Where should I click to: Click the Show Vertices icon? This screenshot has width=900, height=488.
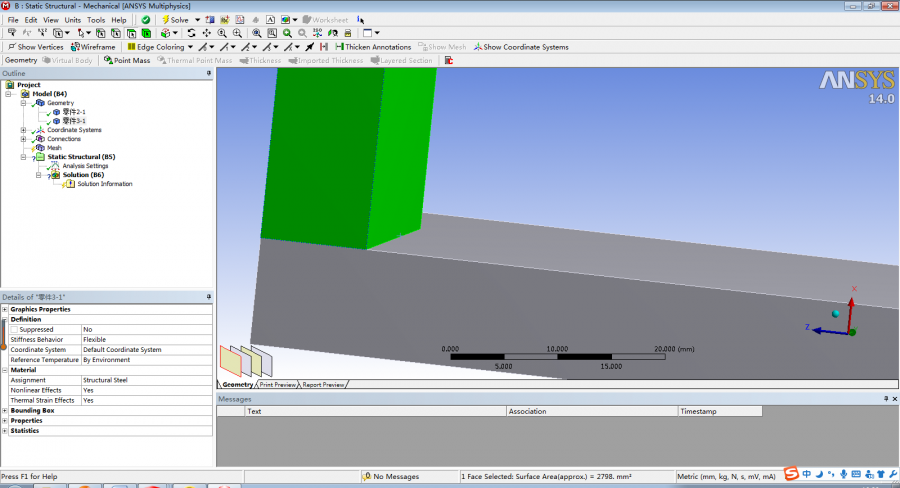[11, 47]
